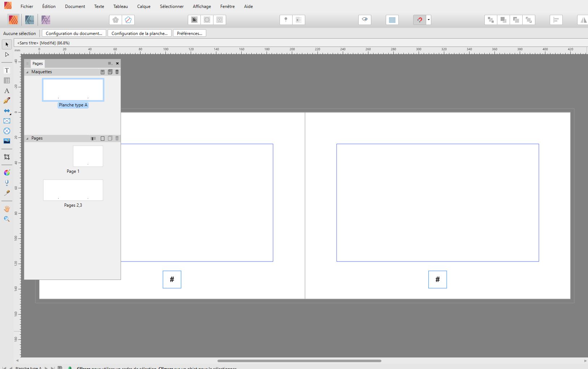
Task: Select the Node tool
Action: coord(7,54)
